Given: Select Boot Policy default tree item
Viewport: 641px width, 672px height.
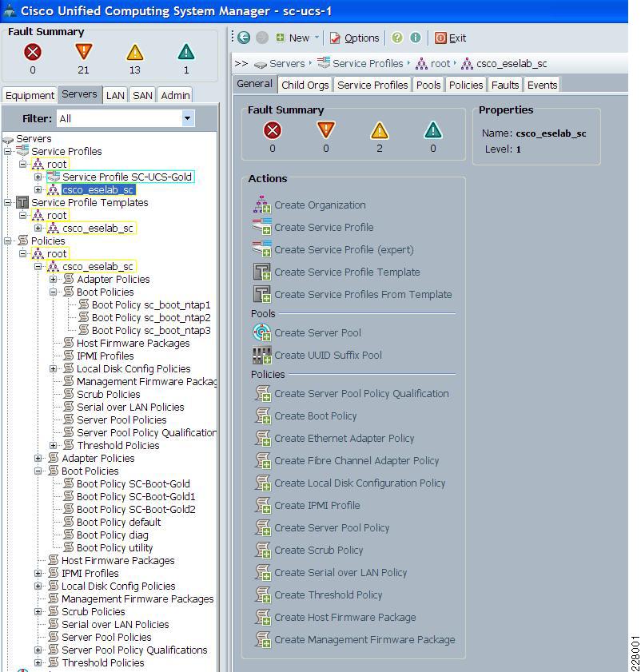Looking at the screenshot, I should 119,522.
